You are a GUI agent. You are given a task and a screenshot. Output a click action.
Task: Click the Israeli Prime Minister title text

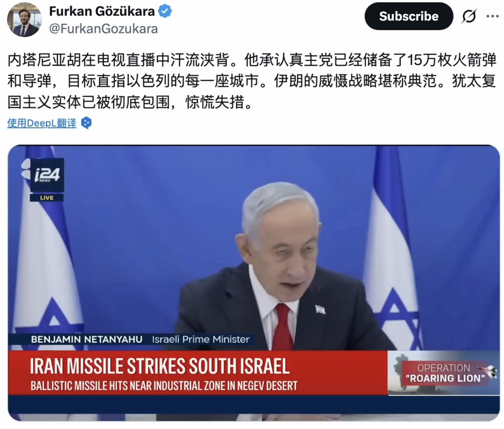tap(201, 339)
